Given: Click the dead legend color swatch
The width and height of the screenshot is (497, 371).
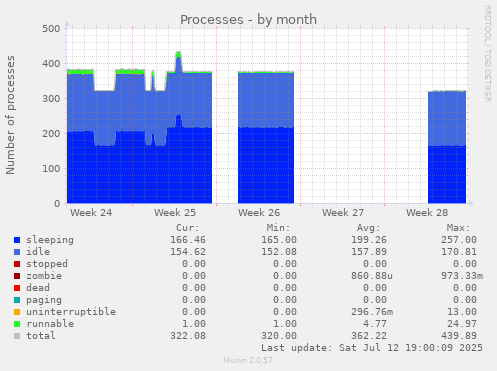Looking at the screenshot, I should (x=17, y=288).
